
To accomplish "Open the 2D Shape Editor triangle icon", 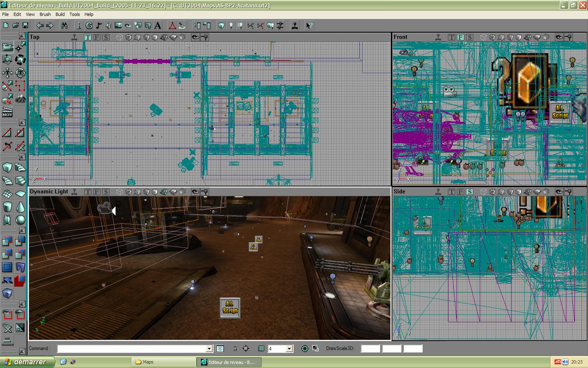I will pos(172,25).
